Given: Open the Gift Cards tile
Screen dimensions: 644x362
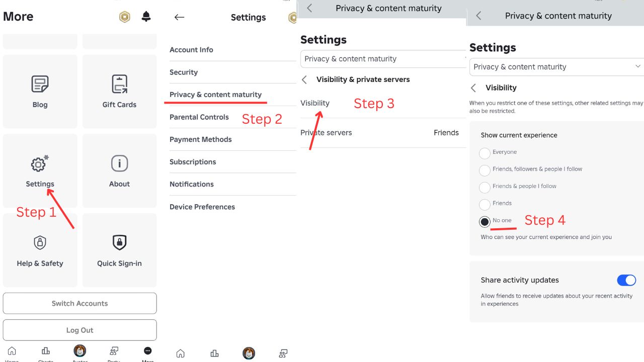Looking at the screenshot, I should pos(119,92).
